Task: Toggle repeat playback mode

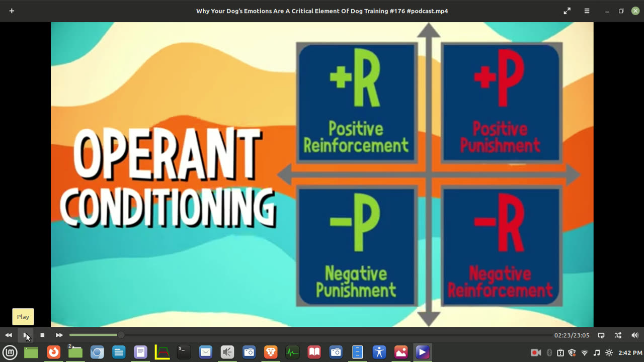Action: click(601, 335)
